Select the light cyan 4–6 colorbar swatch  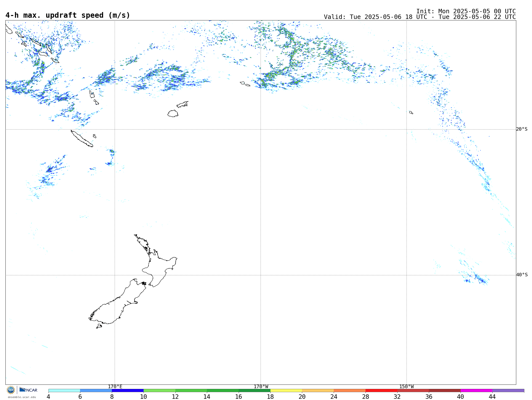[x=64, y=390]
